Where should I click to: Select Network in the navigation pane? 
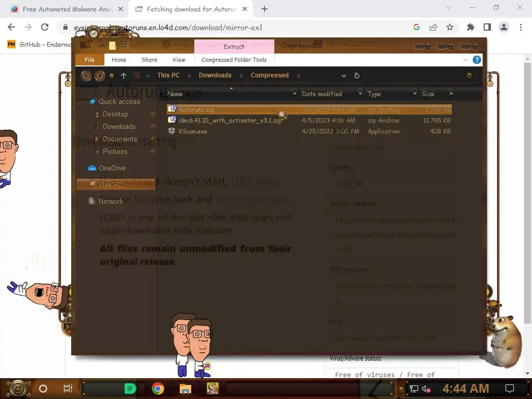click(111, 201)
